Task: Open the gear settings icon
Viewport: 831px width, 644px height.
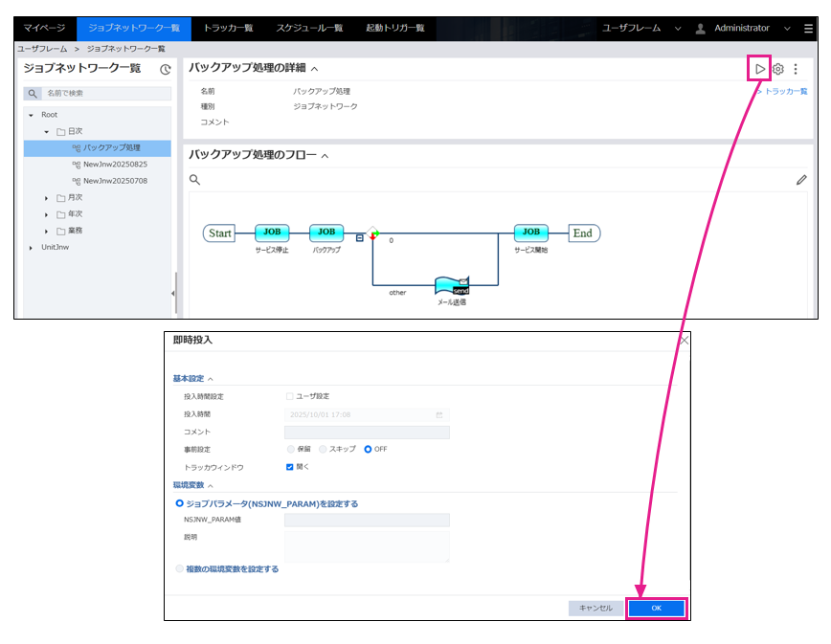Action: click(778, 69)
